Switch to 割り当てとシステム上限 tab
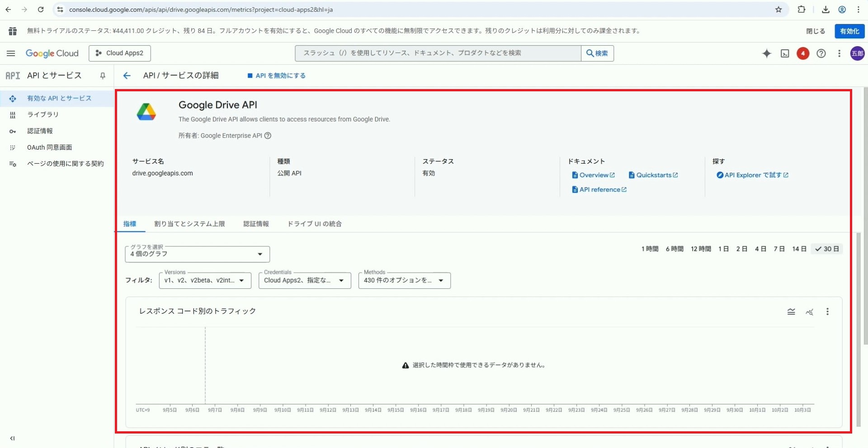868x448 pixels. pyautogui.click(x=189, y=224)
